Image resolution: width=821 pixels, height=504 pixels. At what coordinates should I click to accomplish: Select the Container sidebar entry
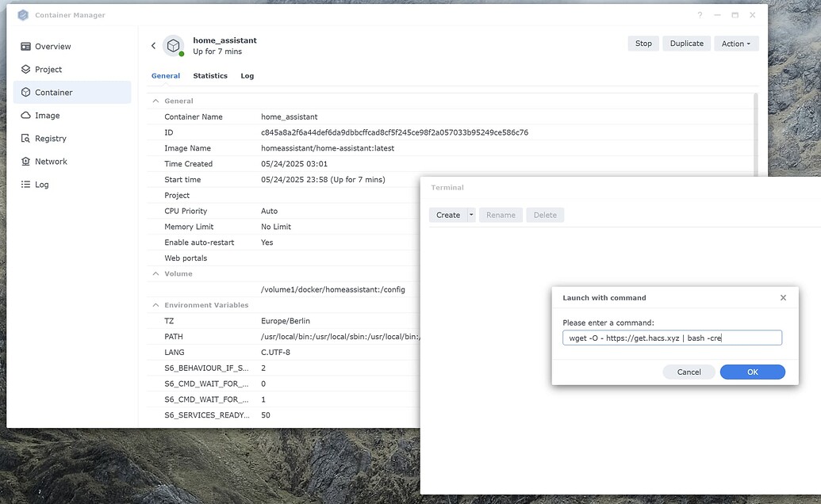(72, 93)
